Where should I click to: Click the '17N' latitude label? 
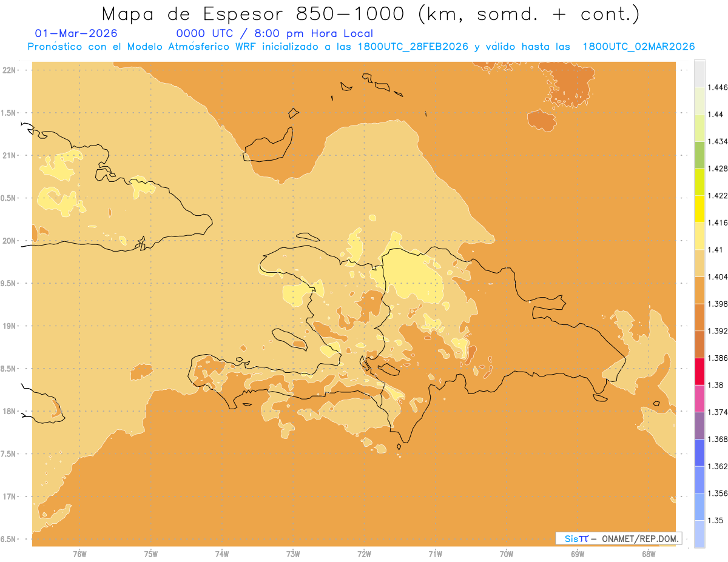point(9,497)
